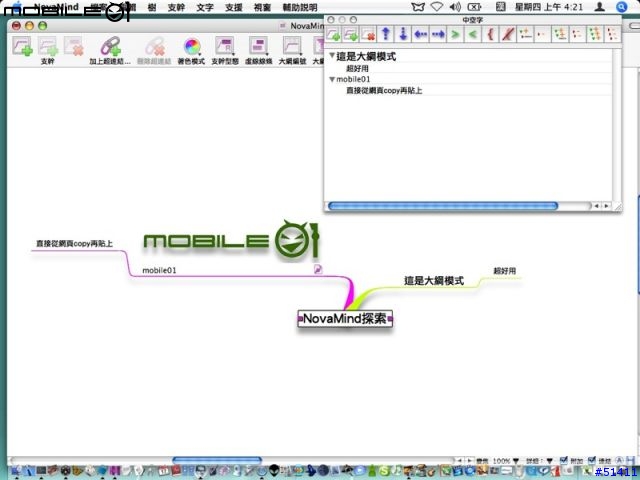Click the green and orange tree icon

[x=560, y=34]
